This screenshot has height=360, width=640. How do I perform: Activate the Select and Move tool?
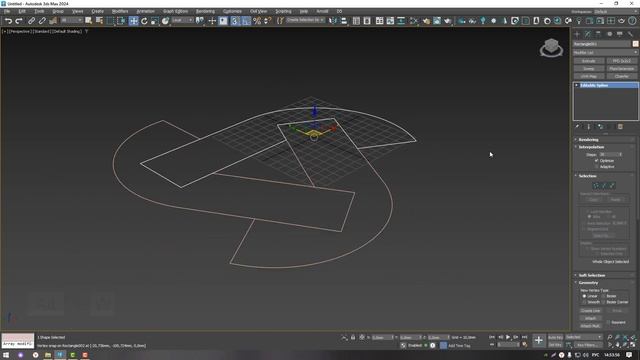coord(133,21)
